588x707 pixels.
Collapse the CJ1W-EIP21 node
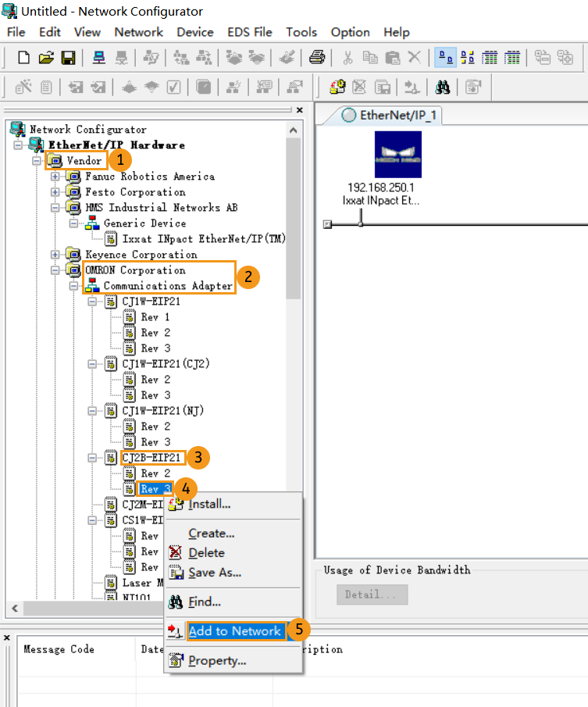(92, 302)
